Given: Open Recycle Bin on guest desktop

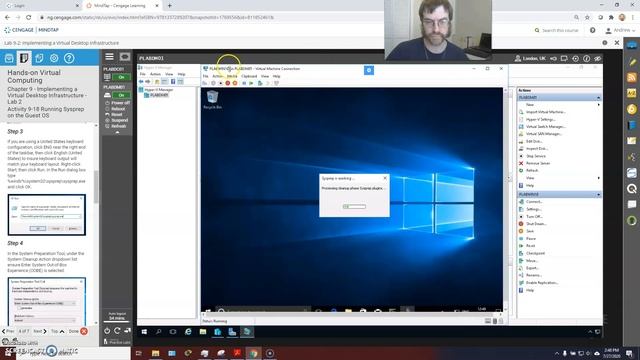Looking at the screenshot, I should coord(212,100).
